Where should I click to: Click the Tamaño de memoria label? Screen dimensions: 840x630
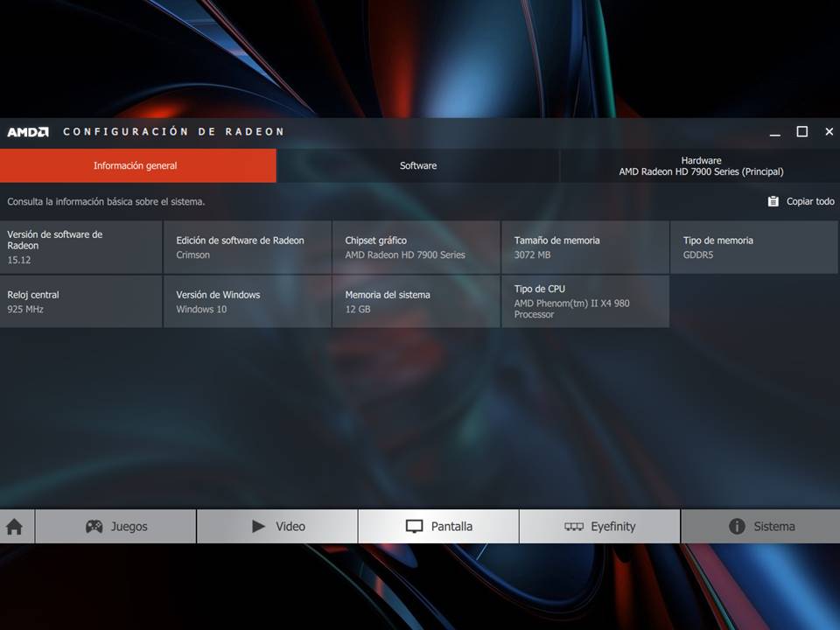coord(556,241)
